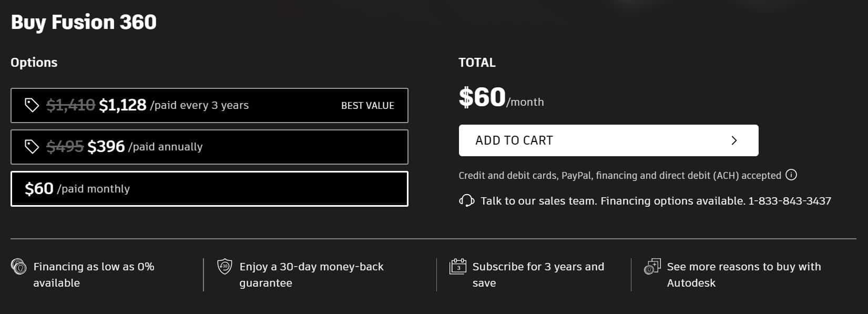Click the price tag icon on 3-year plan
Screen dimensions: 868x314
[x=32, y=105]
